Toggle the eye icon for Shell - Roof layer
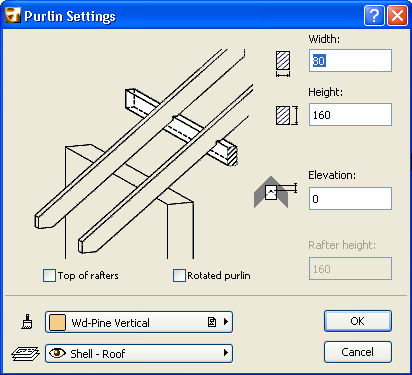Viewport: 412px width, 375px height. tap(57, 353)
